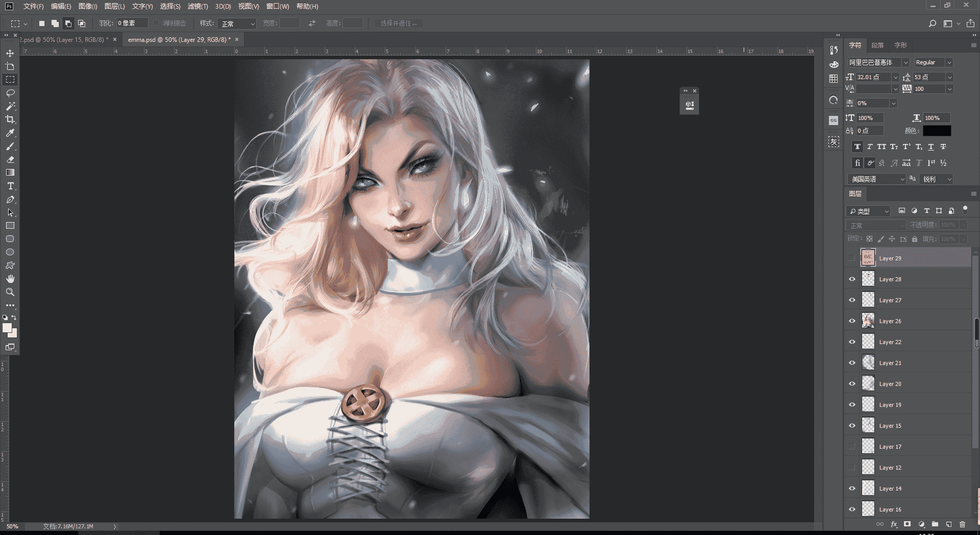Open the search icon in options bar

click(932, 23)
